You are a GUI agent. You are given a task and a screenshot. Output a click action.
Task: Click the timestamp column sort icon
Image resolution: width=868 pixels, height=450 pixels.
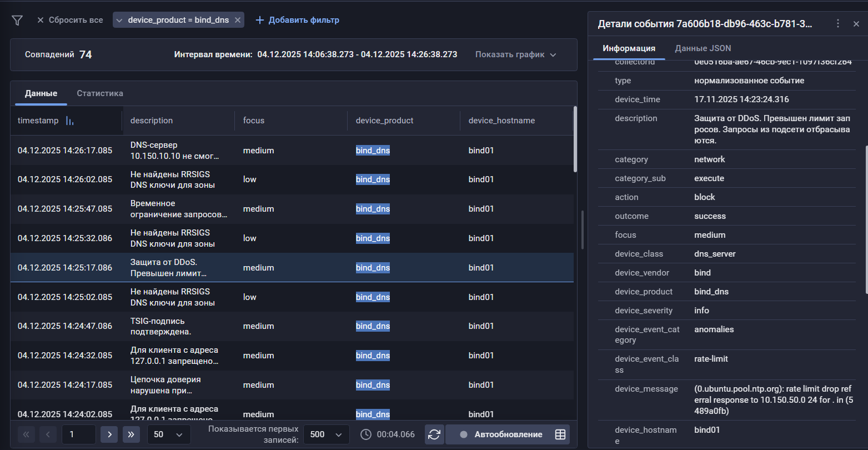pyautogui.click(x=69, y=121)
